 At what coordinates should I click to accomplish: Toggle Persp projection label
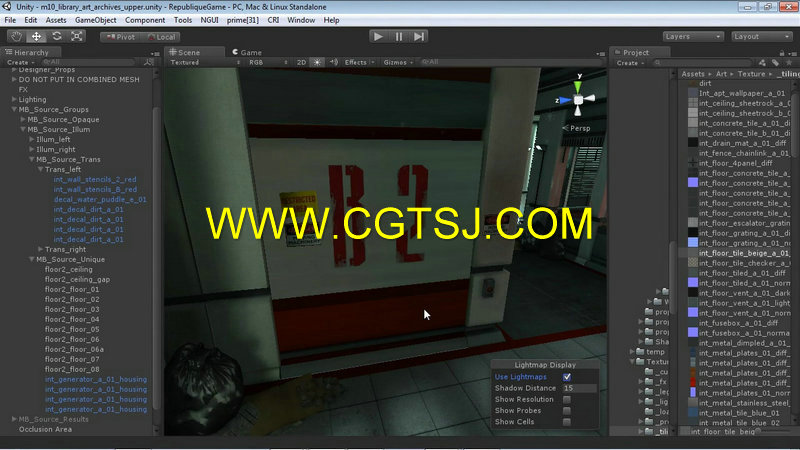[580, 128]
